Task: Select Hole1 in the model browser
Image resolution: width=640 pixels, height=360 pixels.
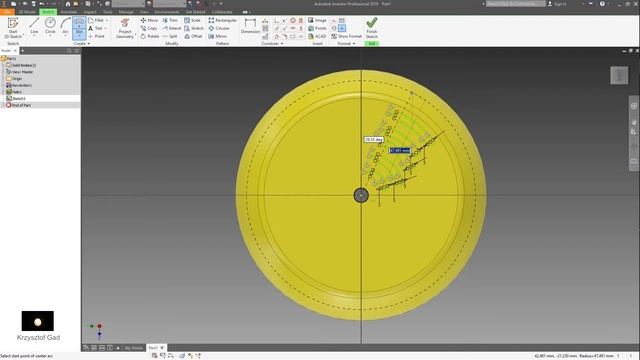Action: coord(14,92)
